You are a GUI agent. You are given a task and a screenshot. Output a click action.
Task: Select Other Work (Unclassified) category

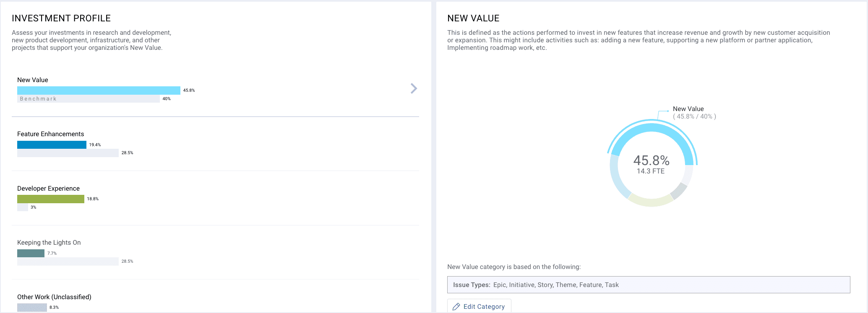pos(54,297)
